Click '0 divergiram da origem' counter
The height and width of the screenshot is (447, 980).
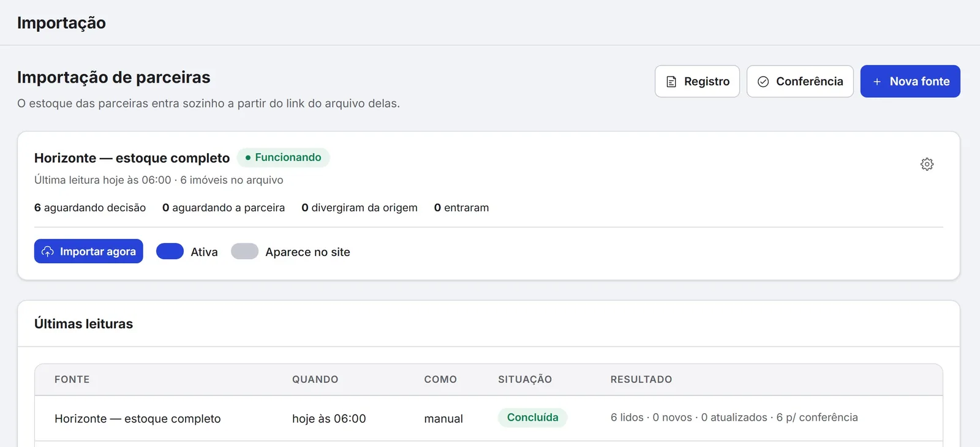coord(360,208)
